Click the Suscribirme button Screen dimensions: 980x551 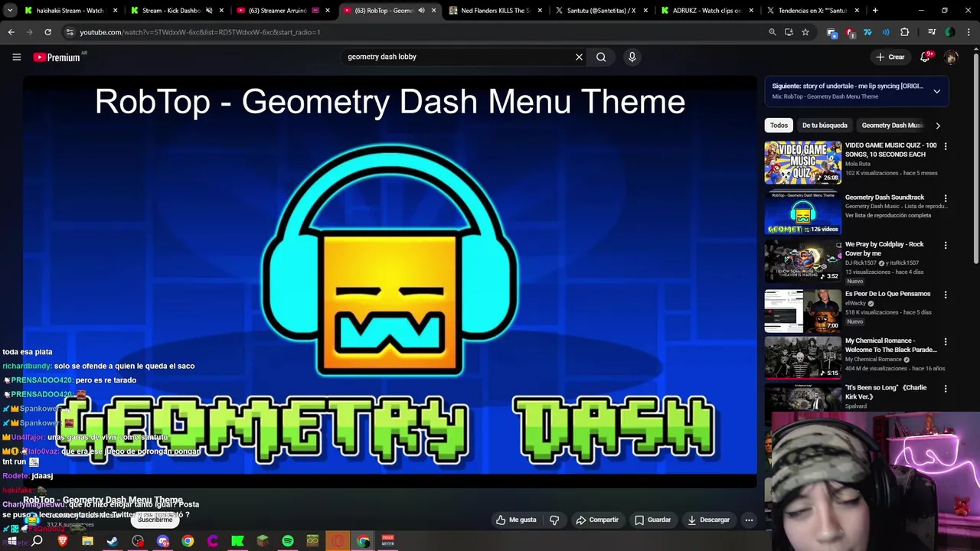click(x=155, y=520)
